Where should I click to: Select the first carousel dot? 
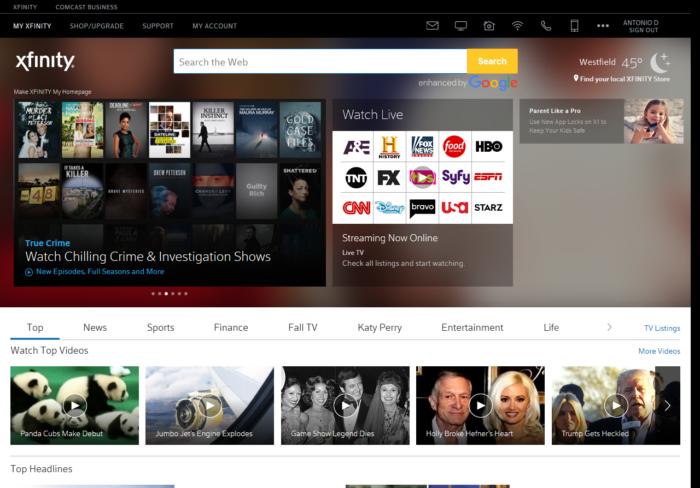[153, 294]
